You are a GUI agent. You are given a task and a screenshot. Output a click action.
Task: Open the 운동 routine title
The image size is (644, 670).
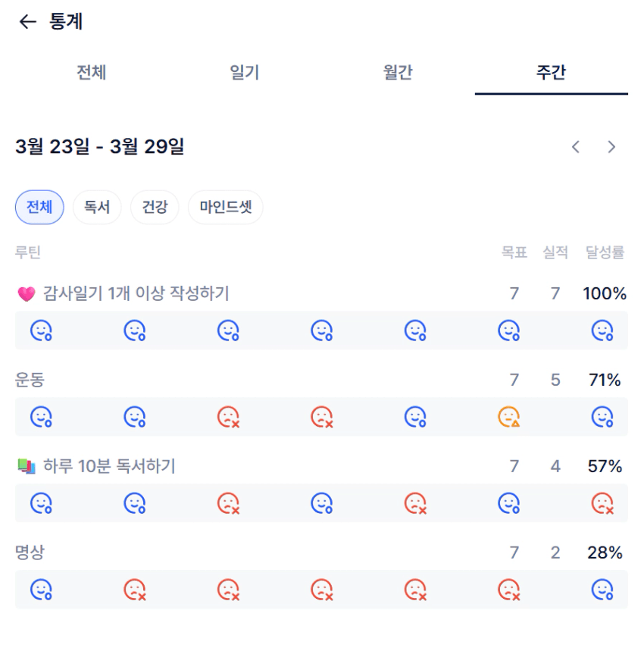(30, 380)
